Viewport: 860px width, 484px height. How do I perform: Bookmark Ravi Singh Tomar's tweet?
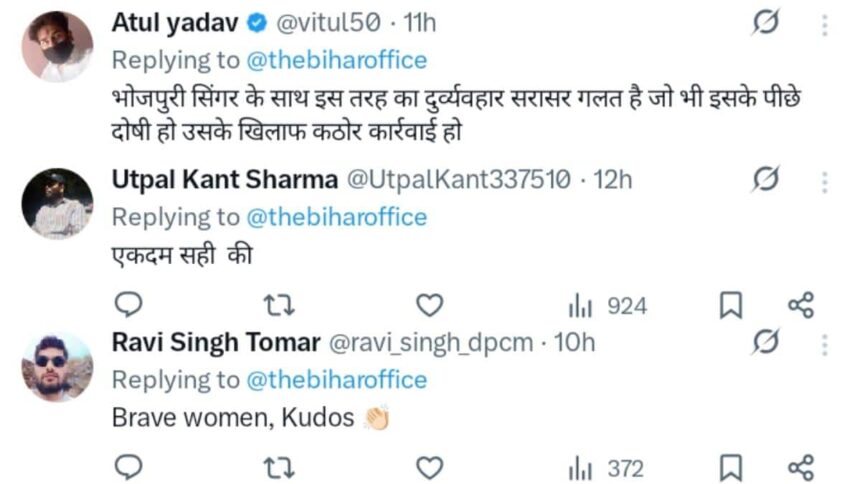click(731, 467)
